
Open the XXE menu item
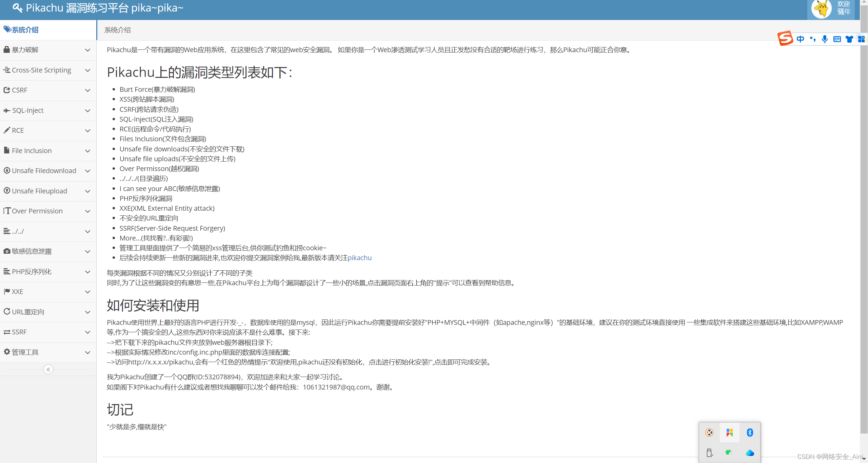[48, 292]
